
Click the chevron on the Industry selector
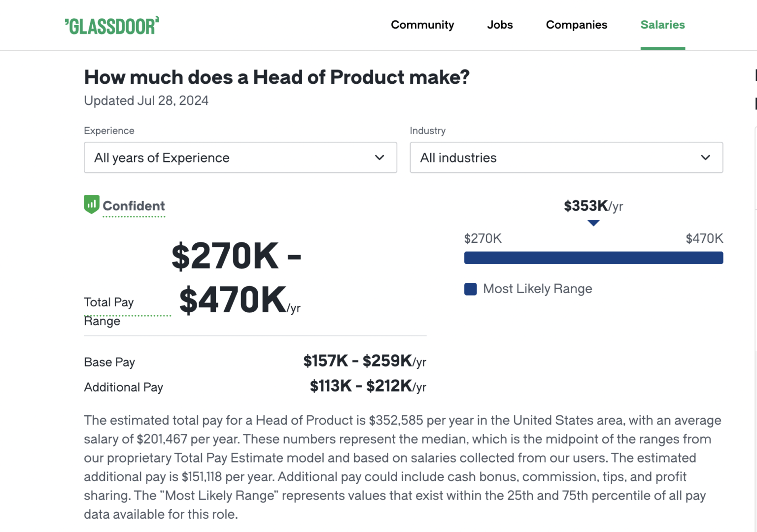coord(706,158)
